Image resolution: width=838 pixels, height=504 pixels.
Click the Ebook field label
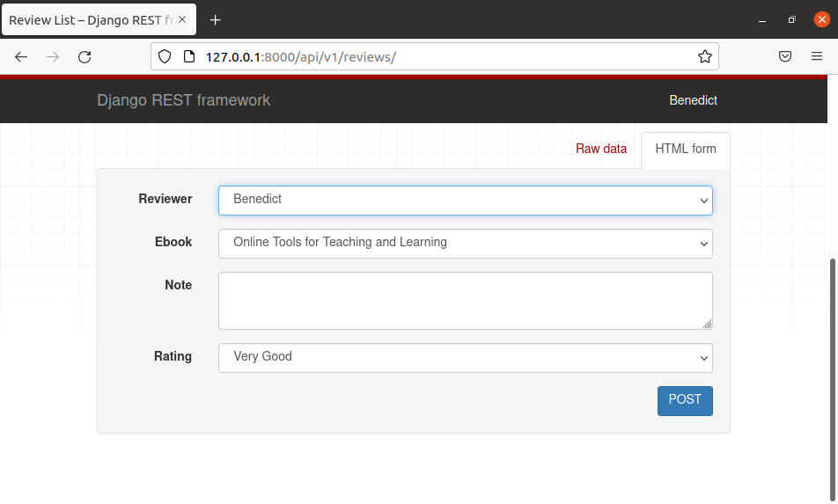[173, 242]
